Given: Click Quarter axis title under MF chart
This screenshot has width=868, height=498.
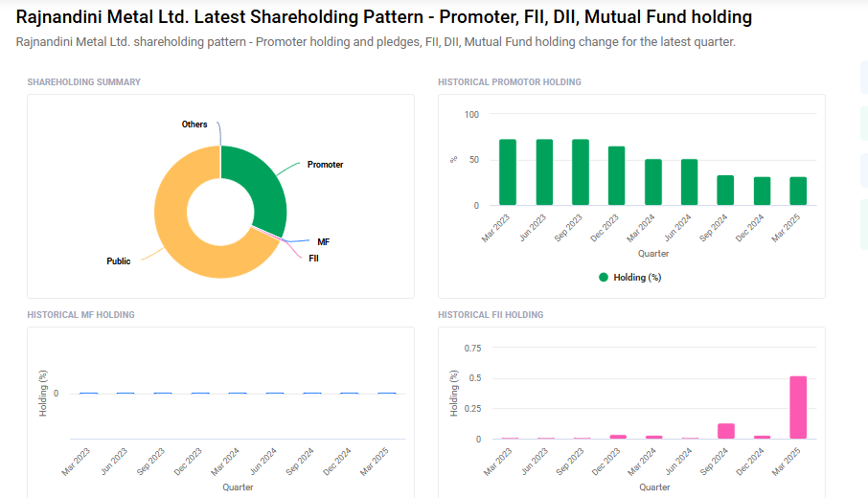Looking at the screenshot, I should pos(238,487).
